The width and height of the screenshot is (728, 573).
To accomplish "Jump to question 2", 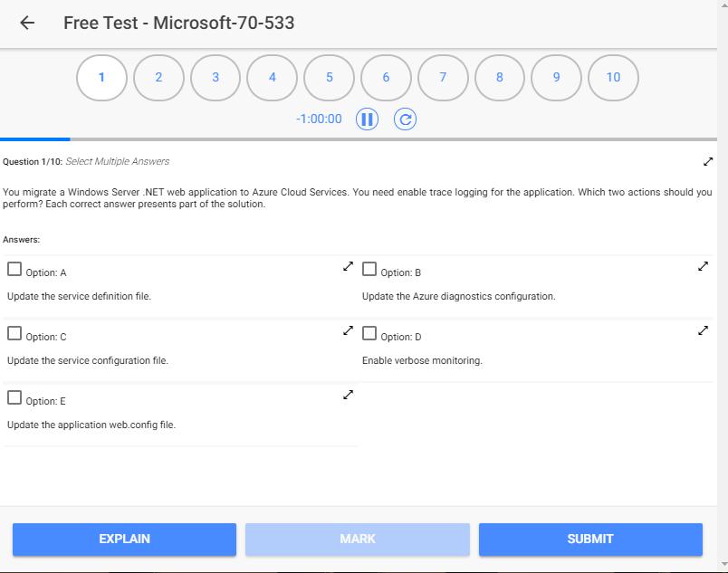I will pos(158,78).
